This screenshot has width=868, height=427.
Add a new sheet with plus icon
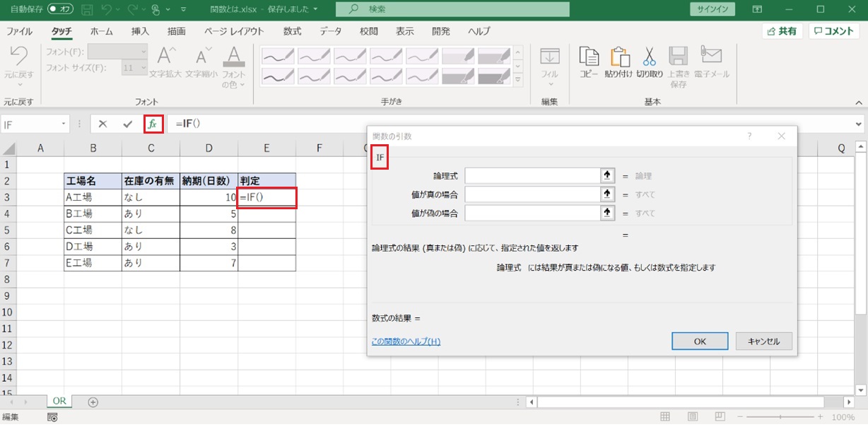click(x=93, y=402)
